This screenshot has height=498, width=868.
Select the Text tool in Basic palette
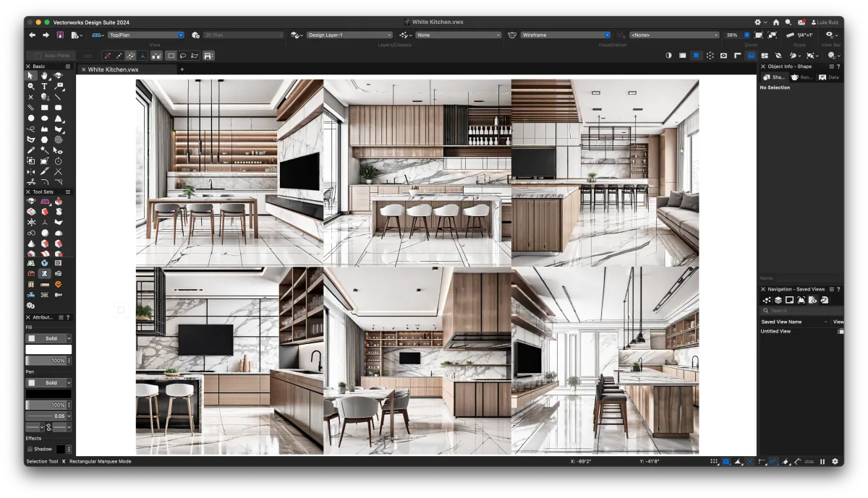[44, 86]
